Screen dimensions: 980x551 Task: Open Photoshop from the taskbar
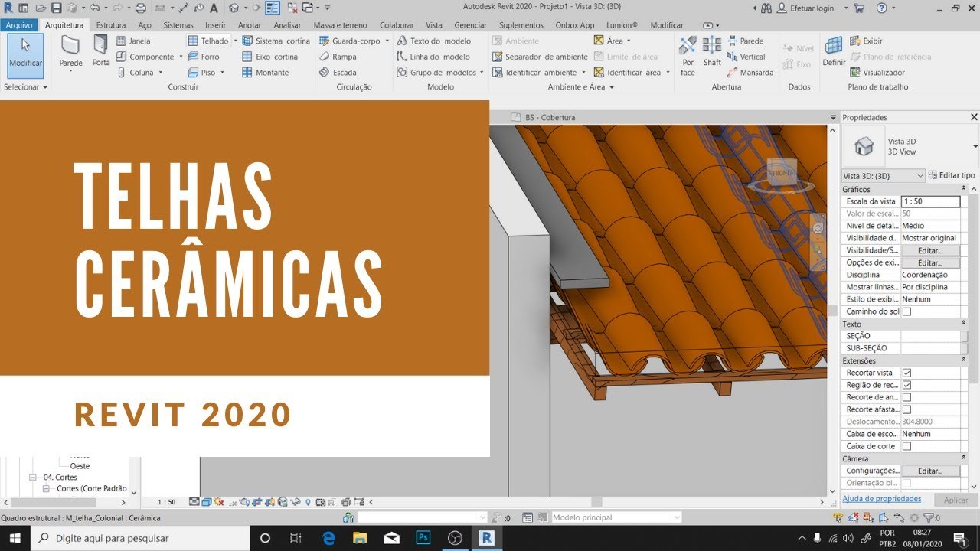tap(423, 538)
